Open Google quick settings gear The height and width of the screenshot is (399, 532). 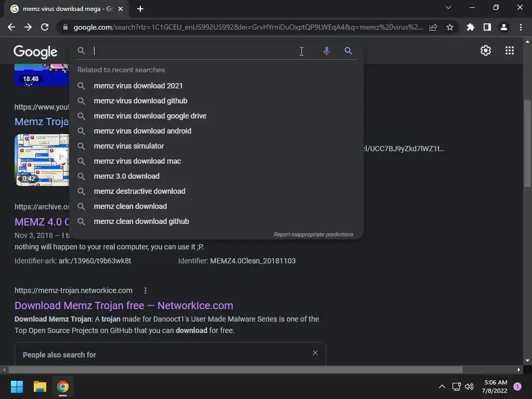pos(486,50)
